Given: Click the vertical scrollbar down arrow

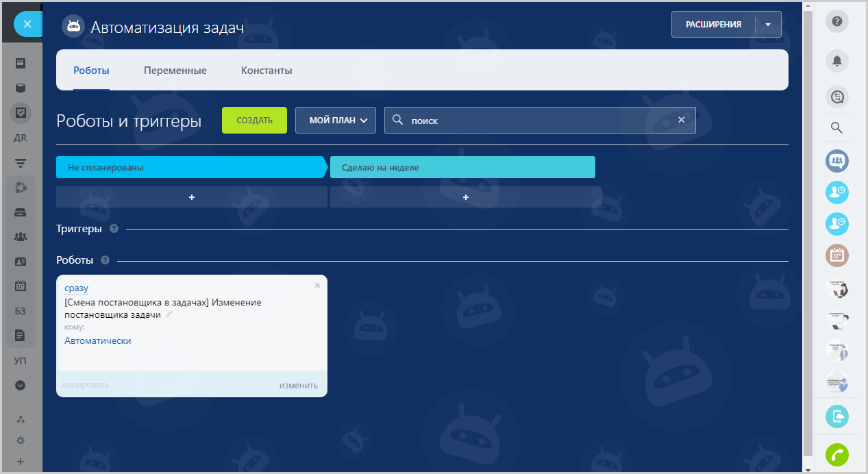Looking at the screenshot, I should coord(807,470).
